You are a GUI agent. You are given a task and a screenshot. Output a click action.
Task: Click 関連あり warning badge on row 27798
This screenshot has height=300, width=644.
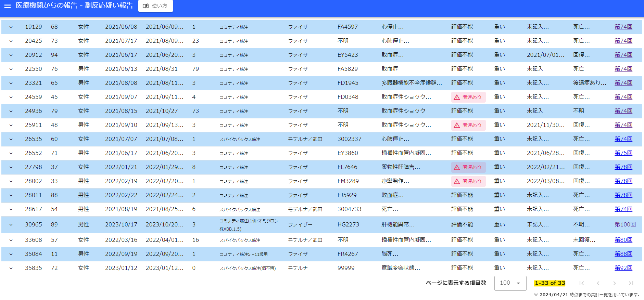[x=468, y=167]
